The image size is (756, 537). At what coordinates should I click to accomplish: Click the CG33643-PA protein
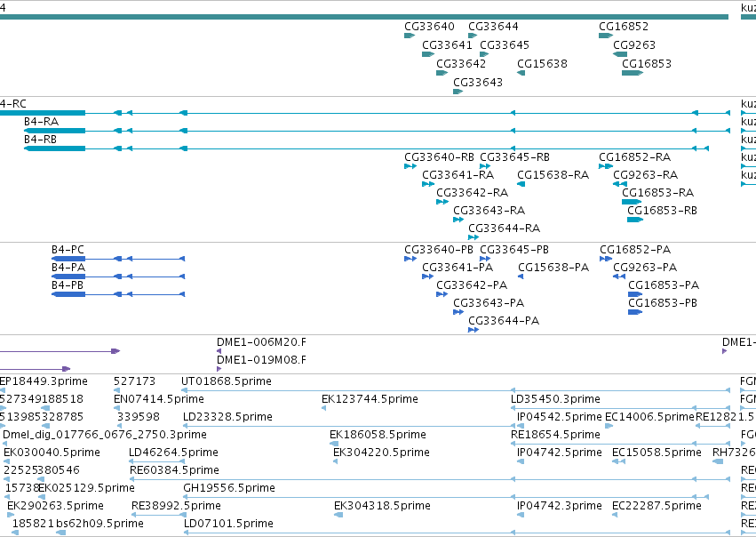coord(458,312)
